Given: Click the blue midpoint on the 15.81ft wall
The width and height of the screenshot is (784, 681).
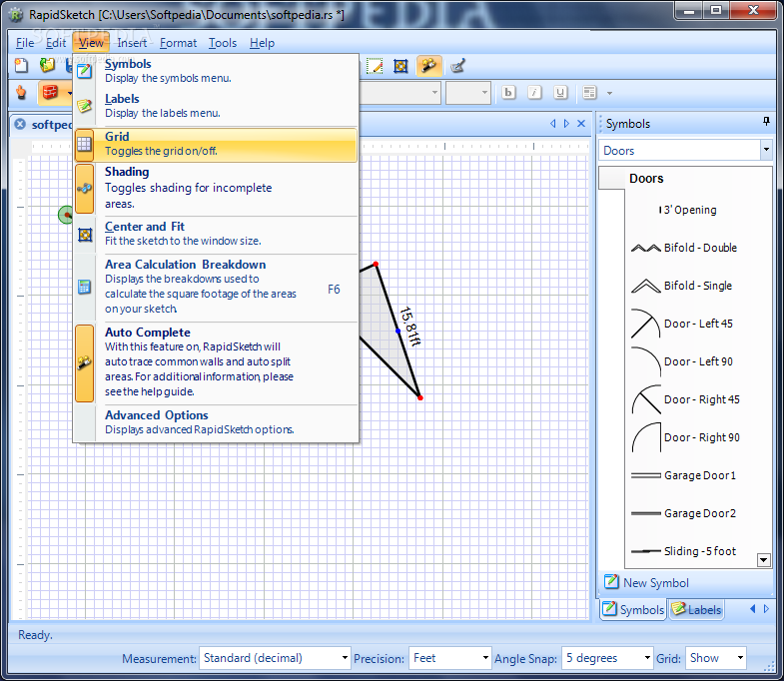Looking at the screenshot, I should (x=398, y=331).
